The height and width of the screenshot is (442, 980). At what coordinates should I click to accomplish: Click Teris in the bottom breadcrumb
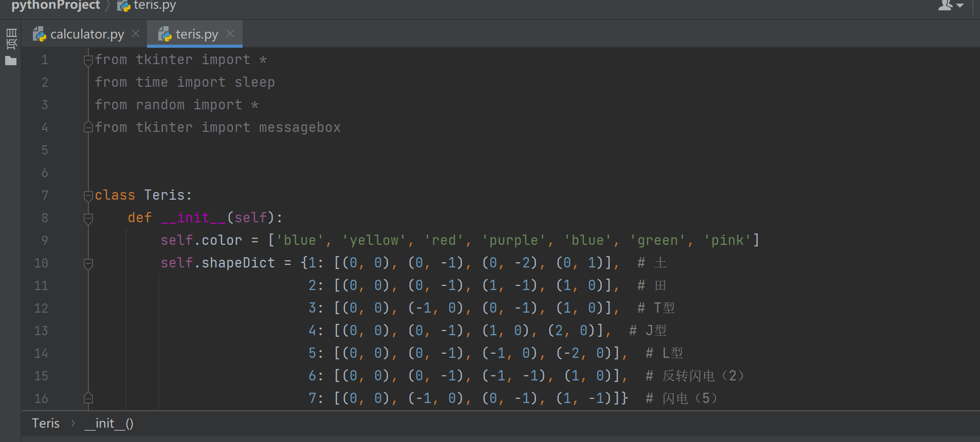[46, 424]
